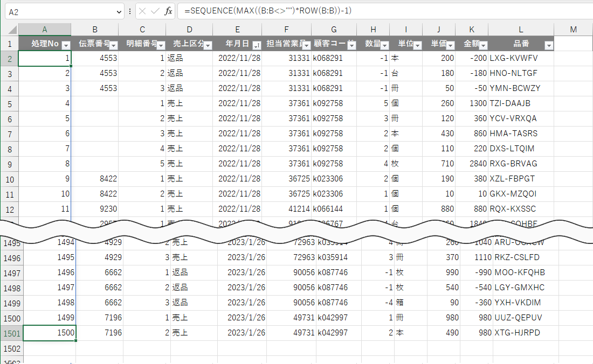The width and height of the screenshot is (593, 364).
Task: Open the Name Box dropdown arrow
Action: click(x=119, y=12)
